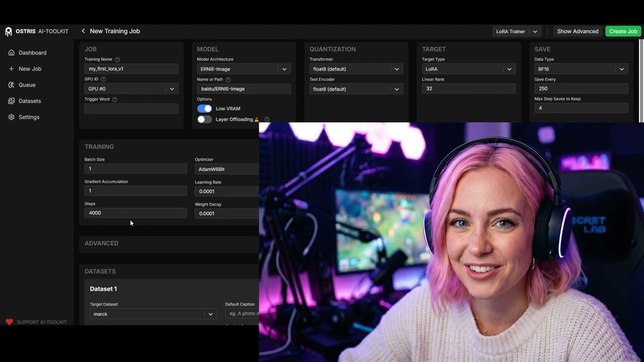Screen dimensions: 644x362
Task: Expand the ADVANCED section header
Action: click(x=102, y=243)
